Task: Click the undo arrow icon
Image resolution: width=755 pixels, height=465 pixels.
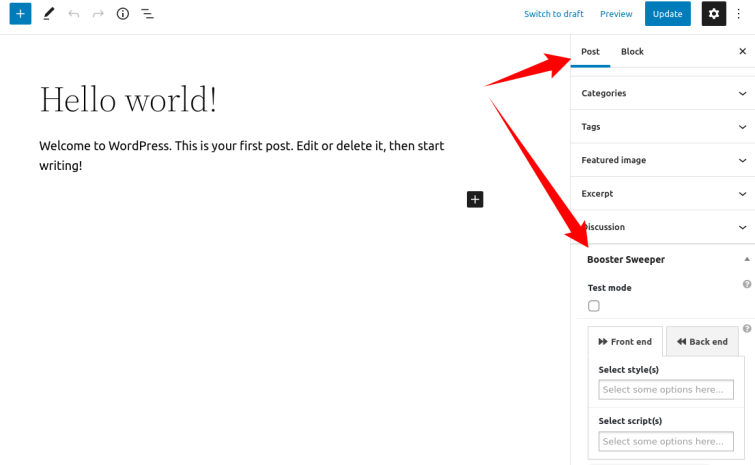Action: click(74, 14)
